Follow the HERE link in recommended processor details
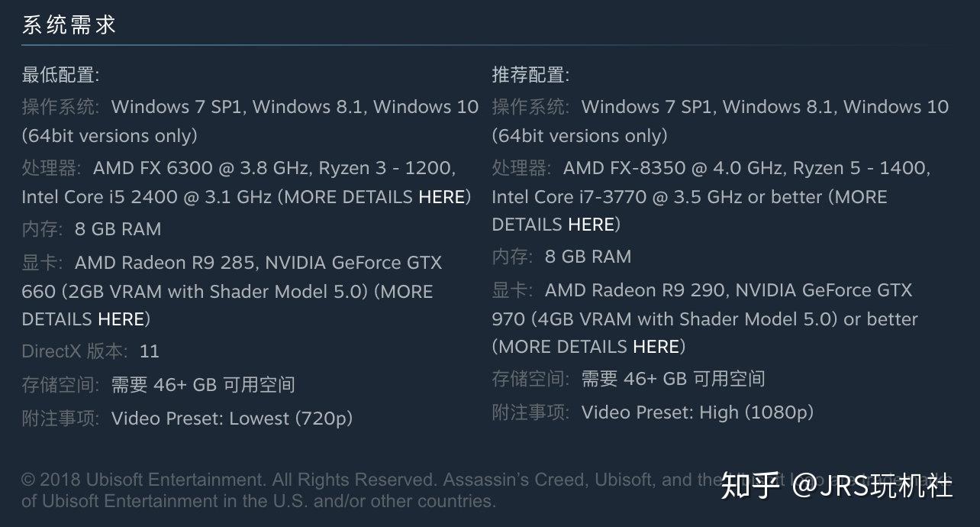The height and width of the screenshot is (527, 980). pyautogui.click(x=591, y=225)
